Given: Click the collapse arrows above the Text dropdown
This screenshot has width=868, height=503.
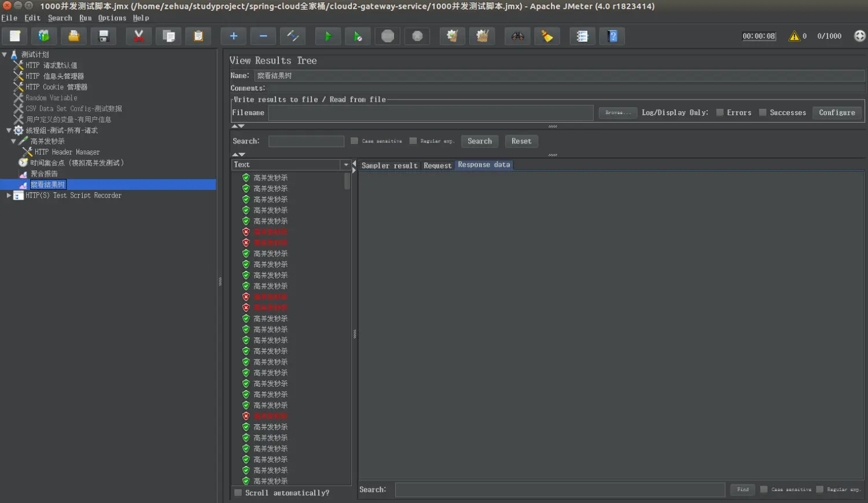Looking at the screenshot, I should point(238,155).
